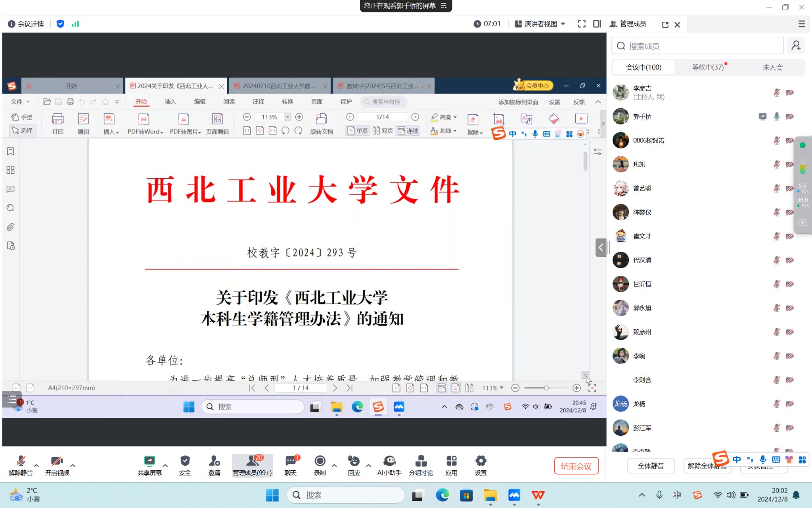Click the add member icon beside search

[x=796, y=46]
